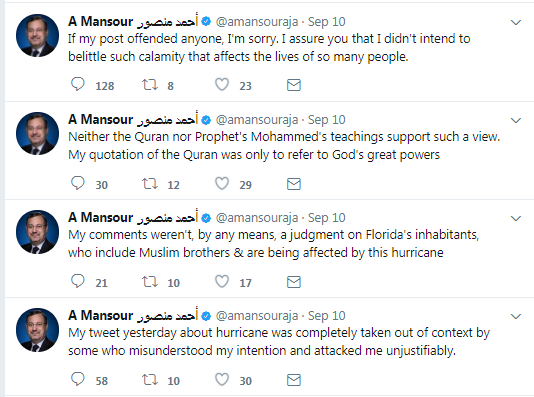Viewport: 534px width, 397px height.
Task: Reply to the "Neither the Quran" tweet
Action: tap(78, 183)
